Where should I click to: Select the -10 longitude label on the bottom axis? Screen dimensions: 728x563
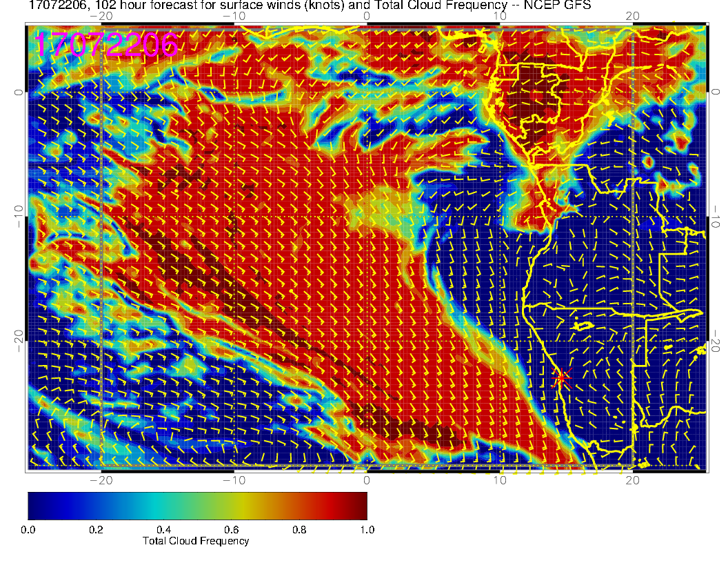(x=233, y=480)
